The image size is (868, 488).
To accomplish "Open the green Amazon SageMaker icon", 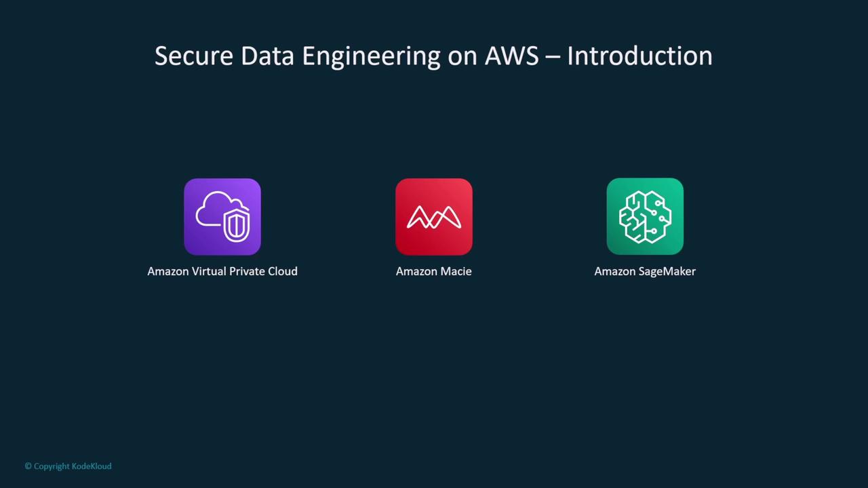I will tap(645, 217).
